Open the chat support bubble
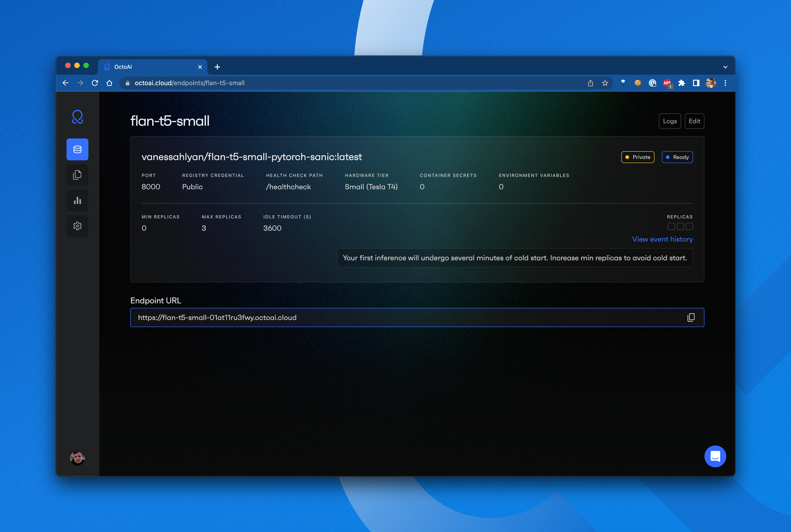The image size is (791, 532). [715, 456]
